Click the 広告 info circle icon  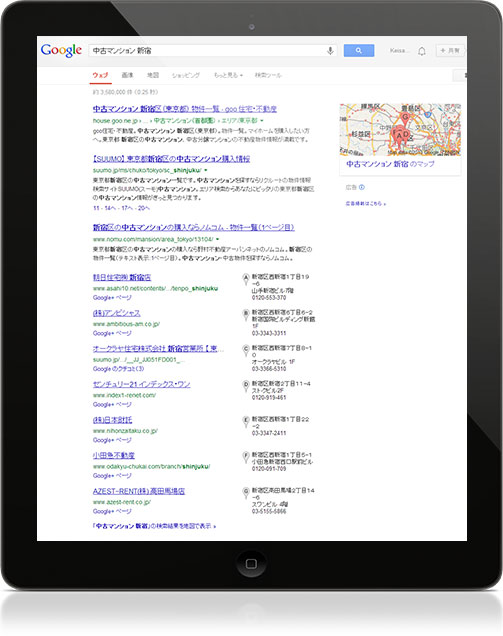pyautogui.click(x=362, y=187)
